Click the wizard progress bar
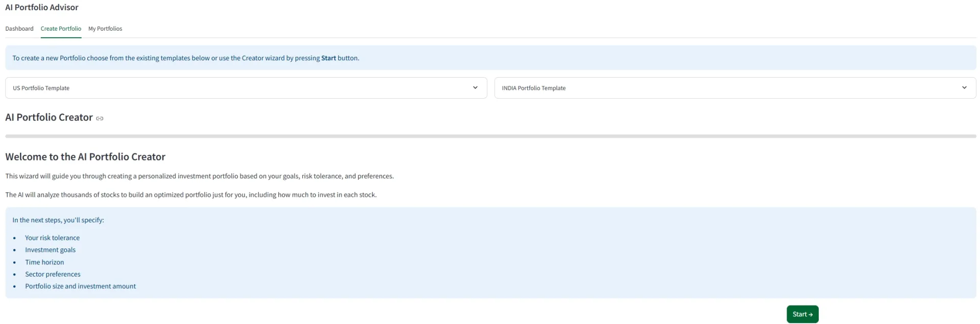Screen dimensions: 980x324 [x=490, y=136]
